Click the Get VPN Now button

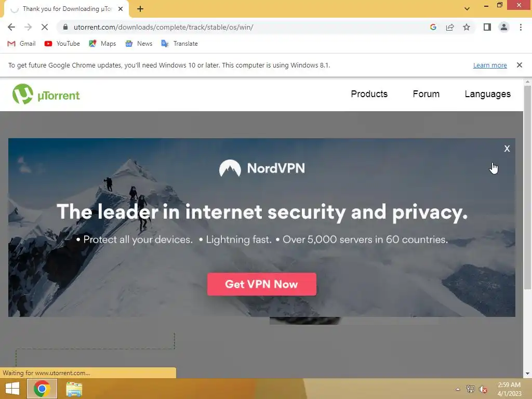tap(262, 284)
